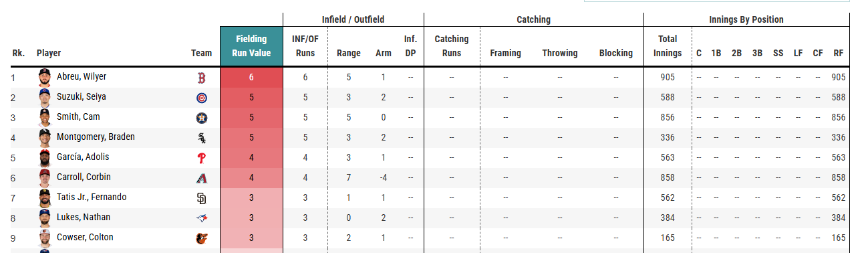This screenshot has width=868, height=253.
Task: Open Tatis Jr., Fernando player link
Action: [92, 197]
